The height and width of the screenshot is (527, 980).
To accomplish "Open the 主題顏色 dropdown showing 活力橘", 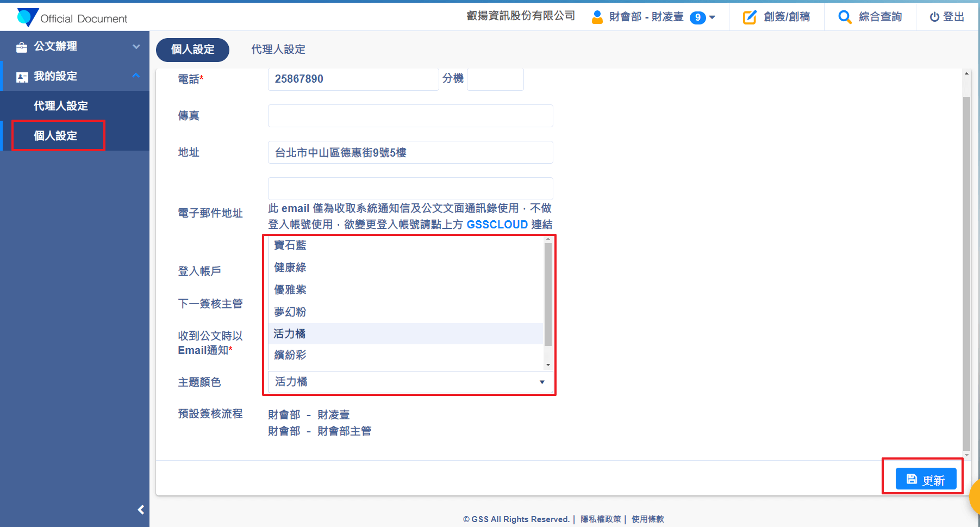I will pos(410,382).
